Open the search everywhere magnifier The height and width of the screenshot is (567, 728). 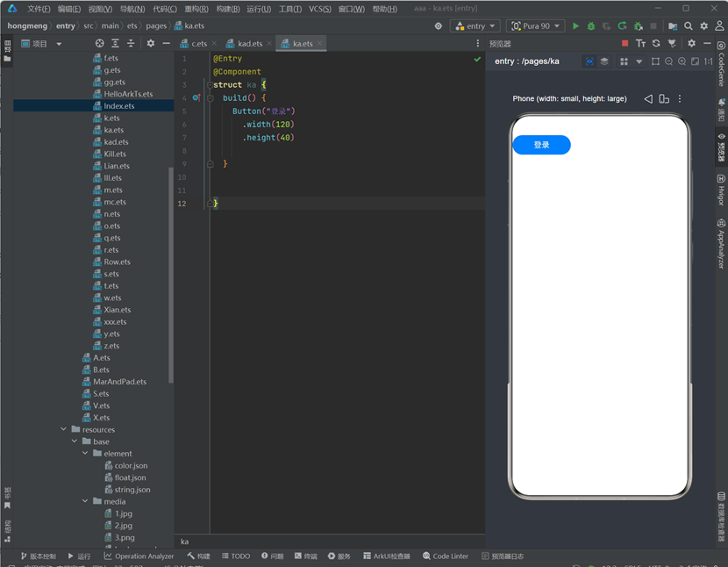pyautogui.click(x=689, y=26)
